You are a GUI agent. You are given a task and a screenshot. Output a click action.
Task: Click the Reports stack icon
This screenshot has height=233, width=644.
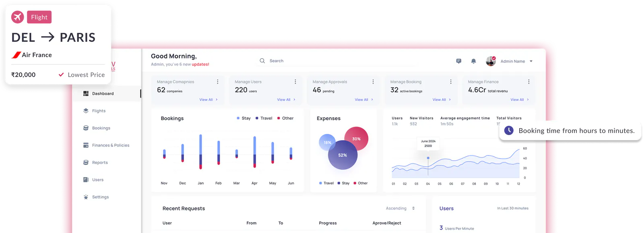pyautogui.click(x=86, y=163)
